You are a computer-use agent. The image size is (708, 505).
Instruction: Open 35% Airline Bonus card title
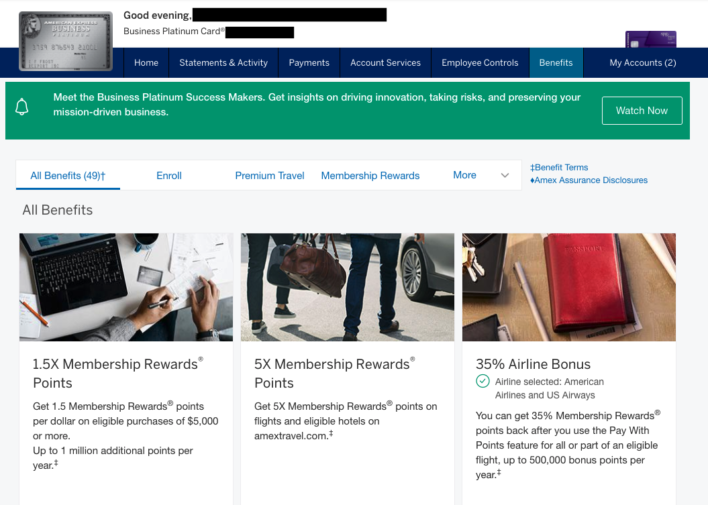(533, 364)
